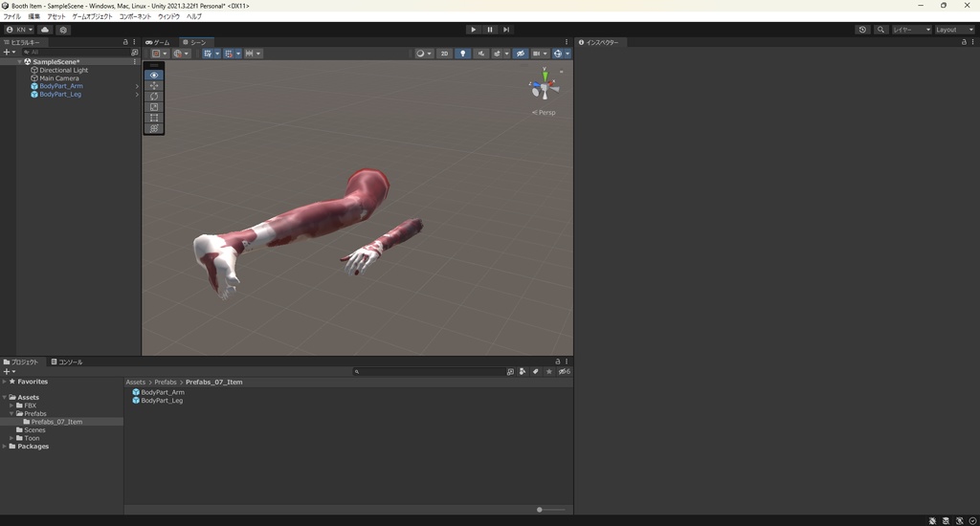This screenshot has height=526, width=980.
Task: Open Hierarchy create (+) dropdown
Action: point(9,53)
